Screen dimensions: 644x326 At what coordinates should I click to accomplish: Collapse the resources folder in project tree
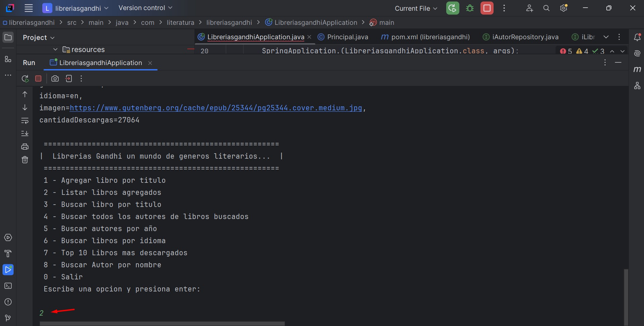55,50
